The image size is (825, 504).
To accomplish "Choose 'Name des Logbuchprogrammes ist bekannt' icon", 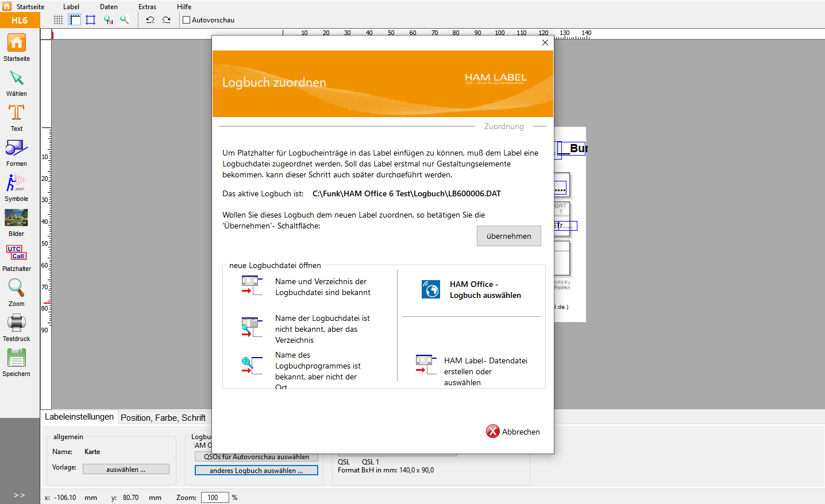I will click(x=252, y=365).
